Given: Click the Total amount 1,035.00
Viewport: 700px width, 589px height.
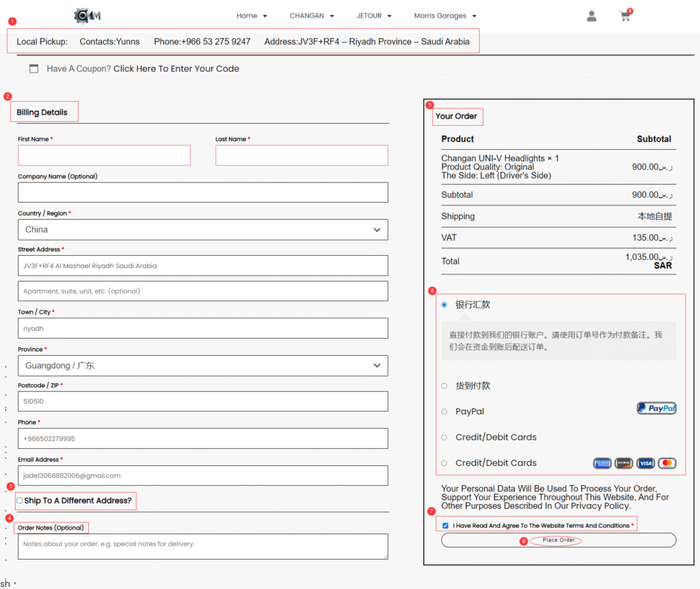Looking at the screenshot, I should pyautogui.click(x=649, y=257).
